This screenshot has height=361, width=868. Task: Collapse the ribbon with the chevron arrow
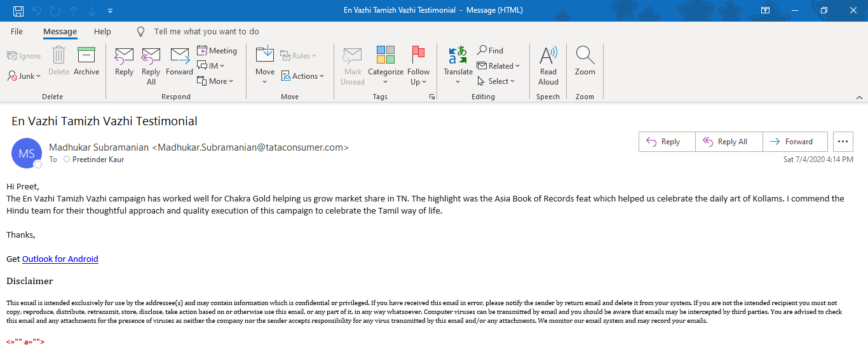pos(859,97)
